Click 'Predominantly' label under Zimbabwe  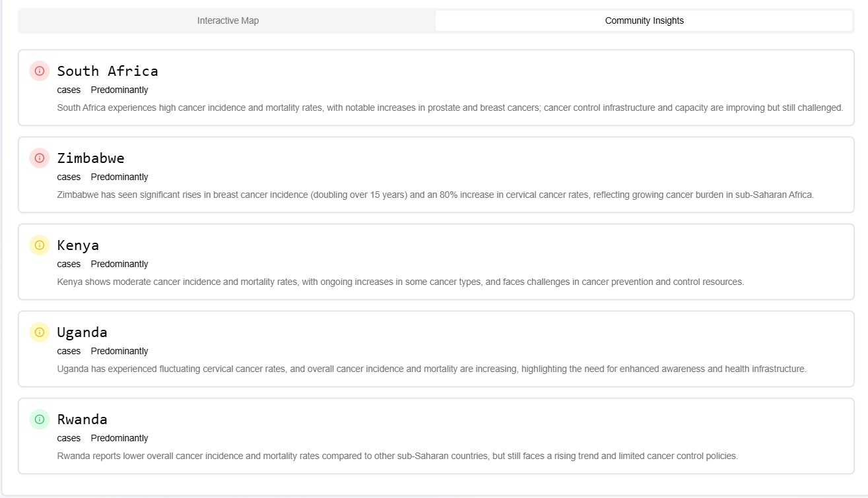tap(119, 177)
